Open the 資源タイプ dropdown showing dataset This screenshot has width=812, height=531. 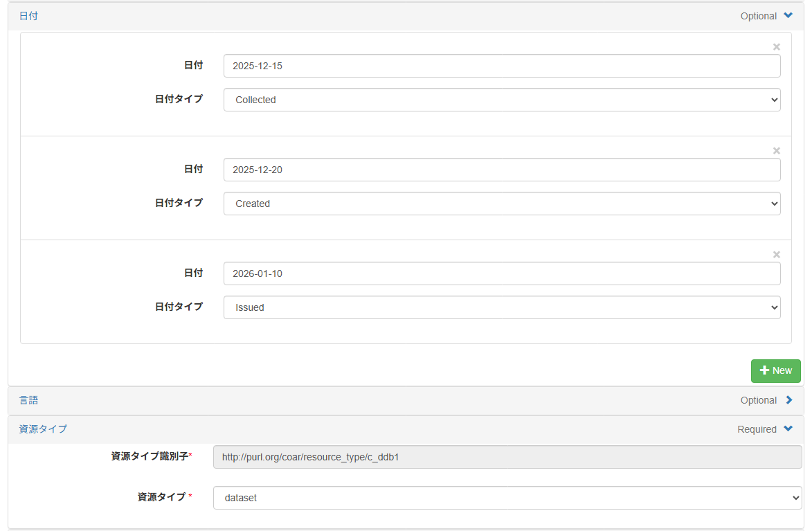point(507,498)
